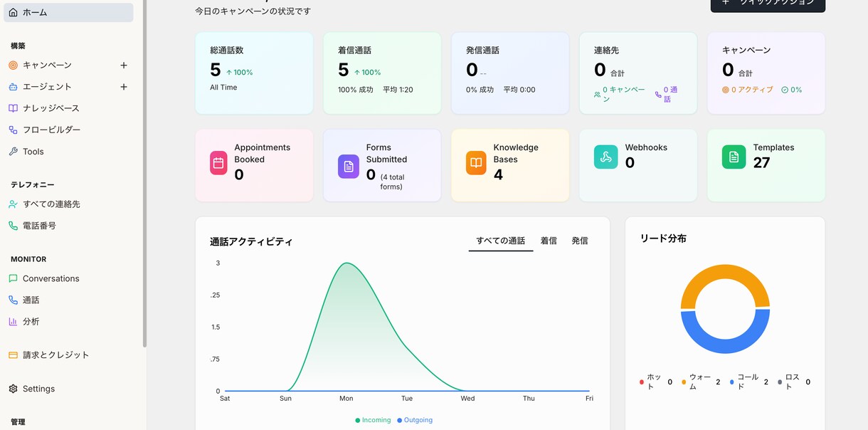This screenshot has height=430, width=868.
Task: Click the 分析 bar chart icon
Action: 13,322
